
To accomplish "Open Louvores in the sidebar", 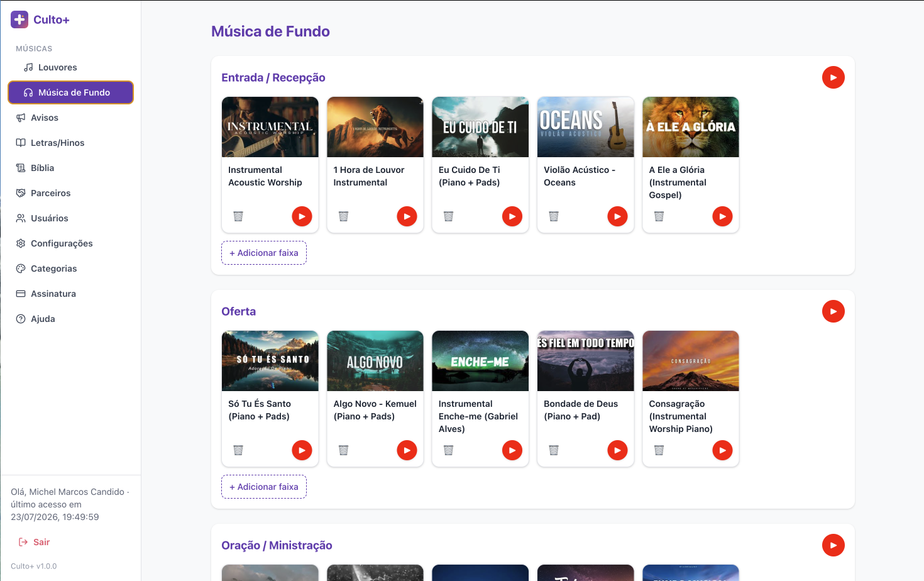I will pos(70,67).
